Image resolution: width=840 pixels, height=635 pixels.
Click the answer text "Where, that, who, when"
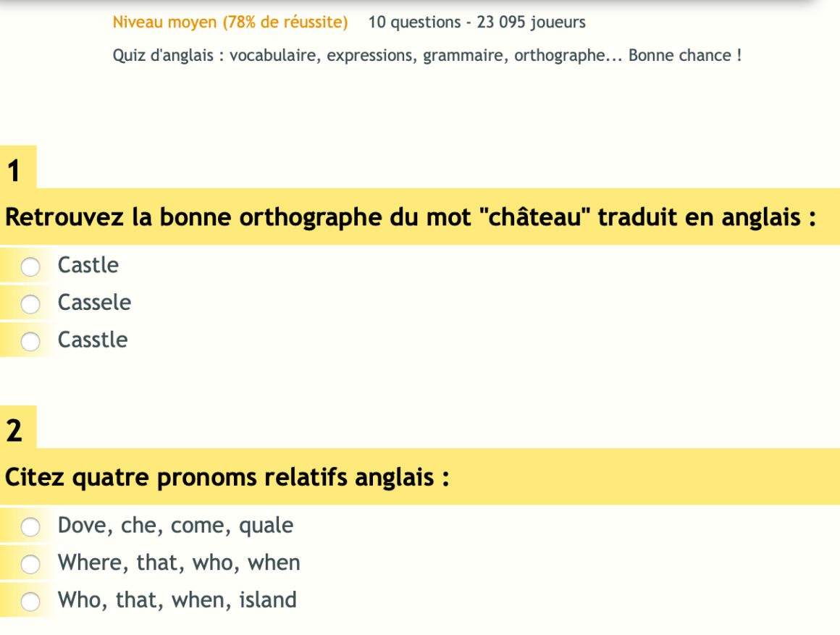pos(179,563)
